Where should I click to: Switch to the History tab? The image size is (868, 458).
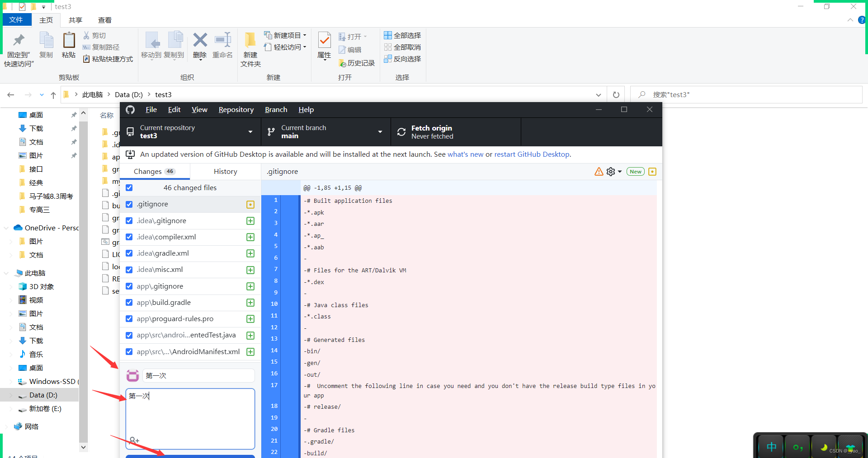coord(225,172)
